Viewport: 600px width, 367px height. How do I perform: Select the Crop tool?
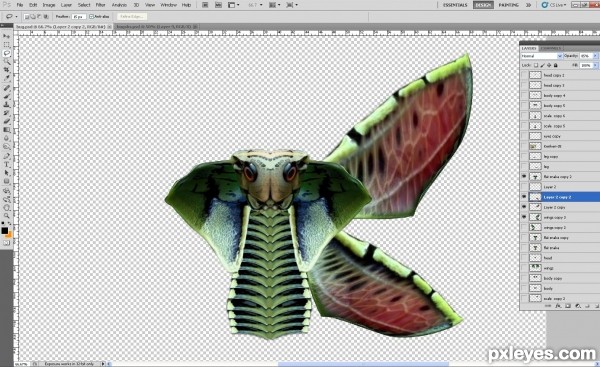[x=7, y=70]
